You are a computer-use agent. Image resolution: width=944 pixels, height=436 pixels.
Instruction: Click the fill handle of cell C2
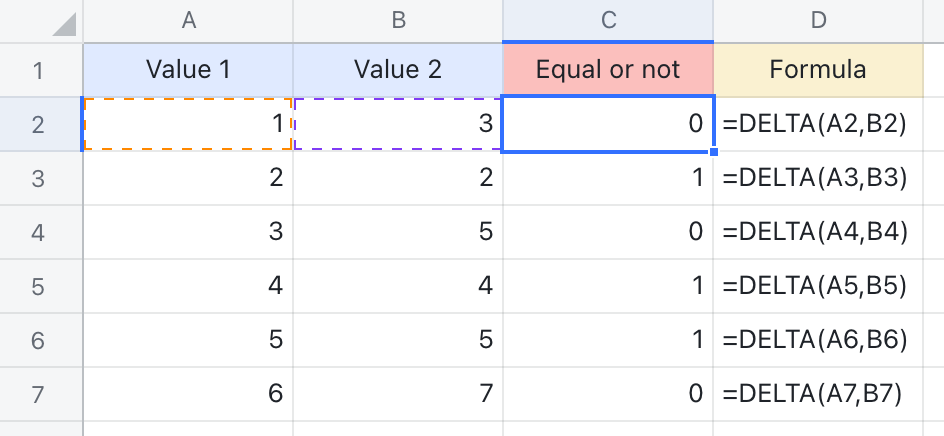coord(713,152)
